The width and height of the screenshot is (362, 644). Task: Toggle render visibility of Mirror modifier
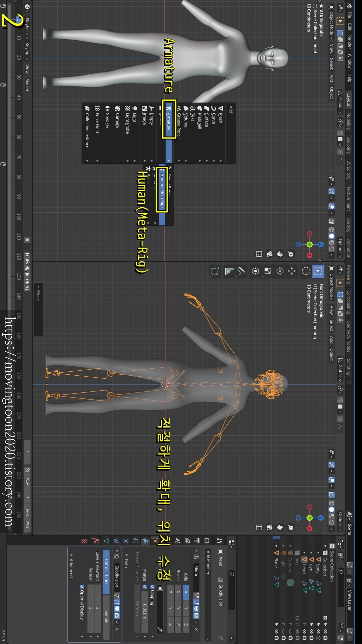(196, 615)
